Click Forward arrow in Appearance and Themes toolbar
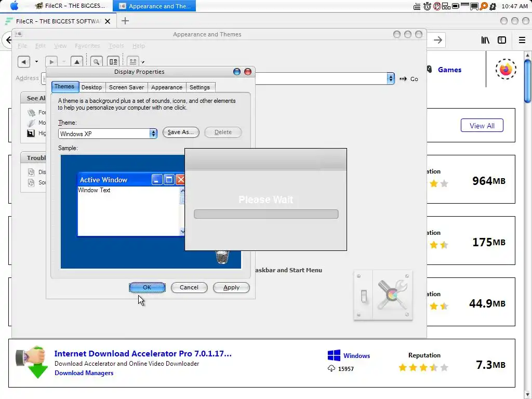Image resolution: width=532 pixels, height=399 pixels. point(51,62)
